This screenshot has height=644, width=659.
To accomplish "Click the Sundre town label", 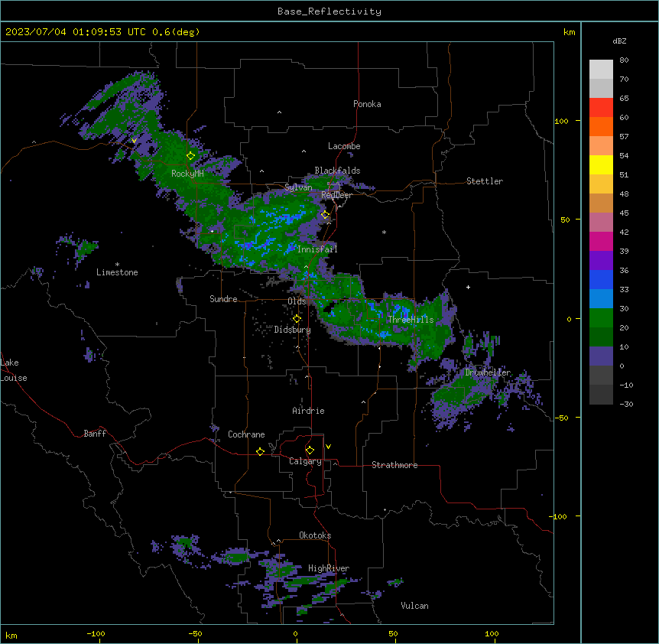I will (223, 299).
